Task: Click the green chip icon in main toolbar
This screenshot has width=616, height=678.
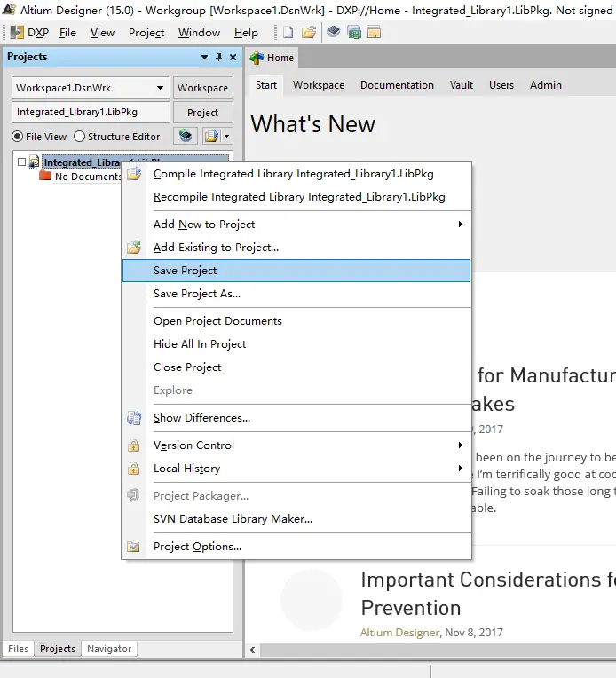Action: (354, 33)
